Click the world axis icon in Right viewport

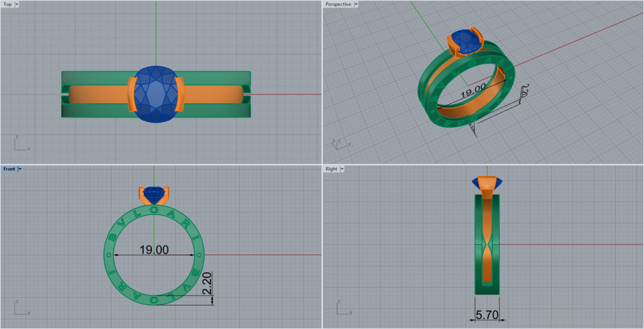342,308
